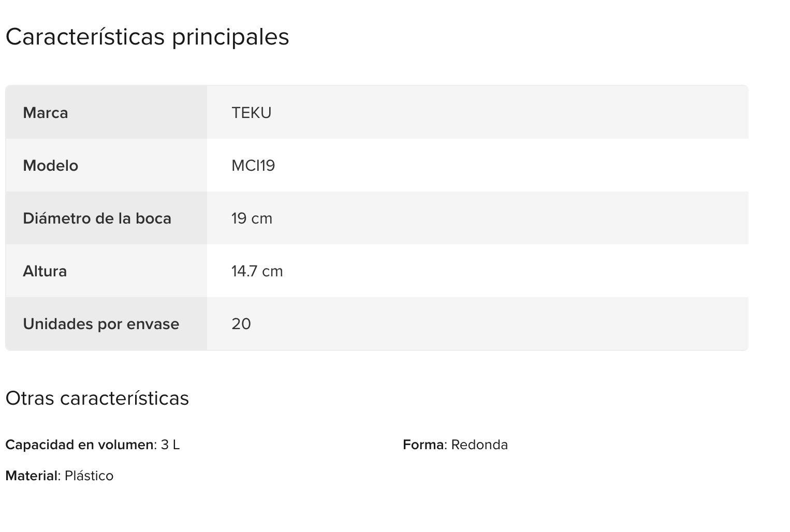Select the TEKU brand value
Image resolution: width=790 pixels, height=532 pixels.
tap(252, 113)
